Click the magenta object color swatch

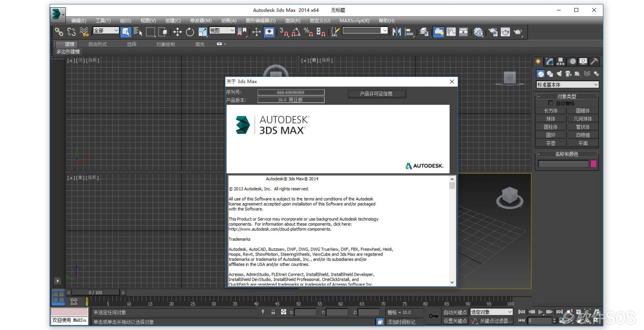coord(593,164)
